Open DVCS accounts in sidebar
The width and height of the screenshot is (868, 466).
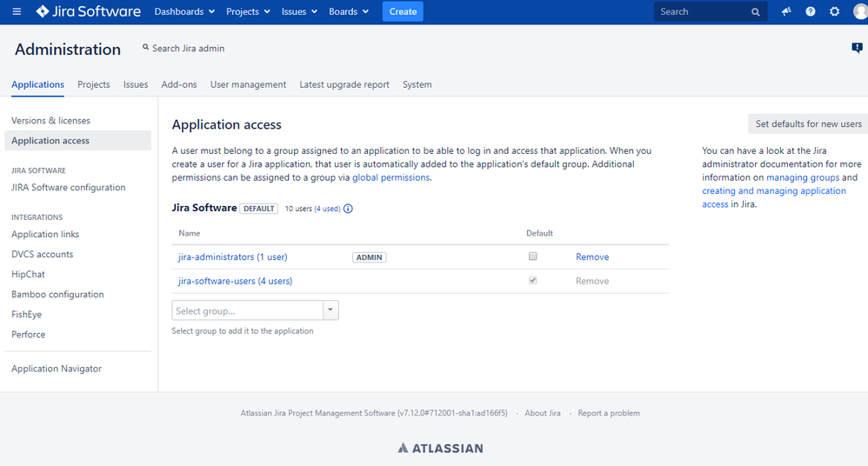(x=42, y=255)
